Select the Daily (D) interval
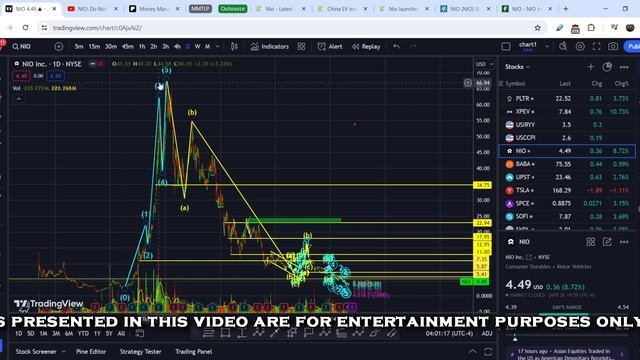Image resolution: width=640 pixels, height=360 pixels. [x=188, y=47]
